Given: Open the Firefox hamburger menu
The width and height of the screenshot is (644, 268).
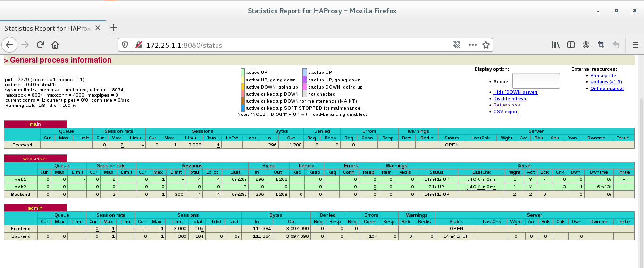Looking at the screenshot, I should pyautogui.click(x=635, y=45).
